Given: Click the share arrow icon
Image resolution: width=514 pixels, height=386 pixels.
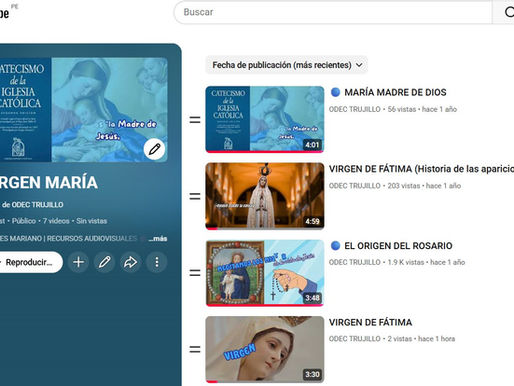Looking at the screenshot, I should coord(130,262).
